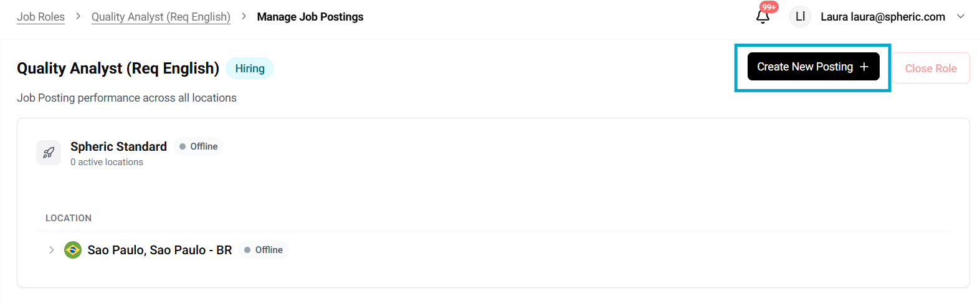The image size is (980, 306).
Task: Click the 99+ notification count badge
Action: pyautogui.click(x=769, y=7)
